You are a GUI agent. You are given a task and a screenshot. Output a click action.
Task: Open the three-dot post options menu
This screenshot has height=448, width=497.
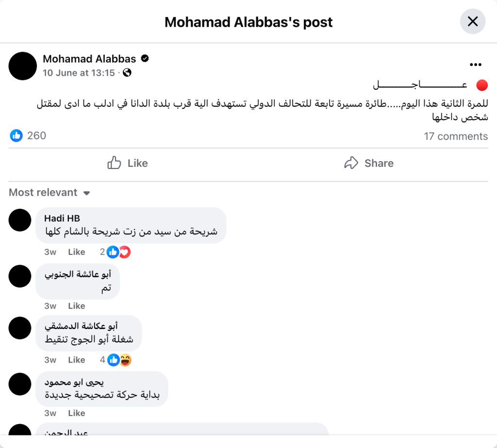tap(475, 65)
